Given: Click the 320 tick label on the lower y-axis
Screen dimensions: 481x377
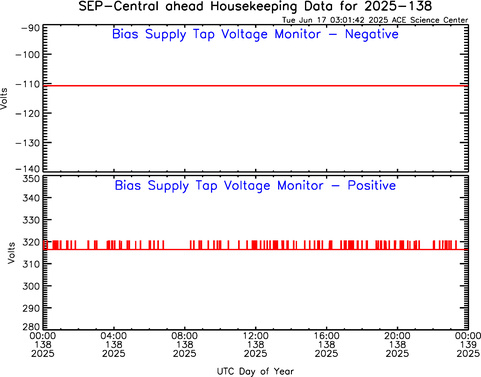Looking at the screenshot, I should click(31, 242).
